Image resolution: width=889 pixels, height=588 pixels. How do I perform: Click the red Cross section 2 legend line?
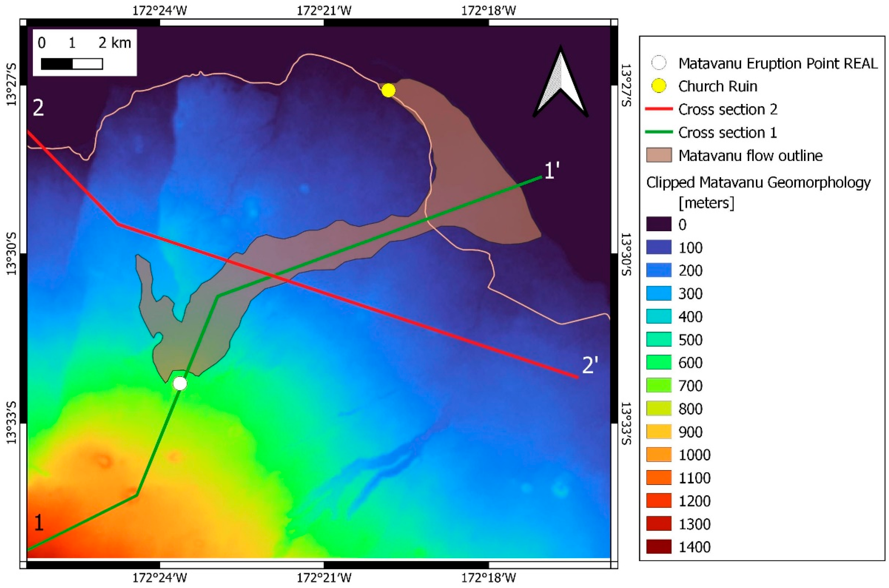[659, 109]
